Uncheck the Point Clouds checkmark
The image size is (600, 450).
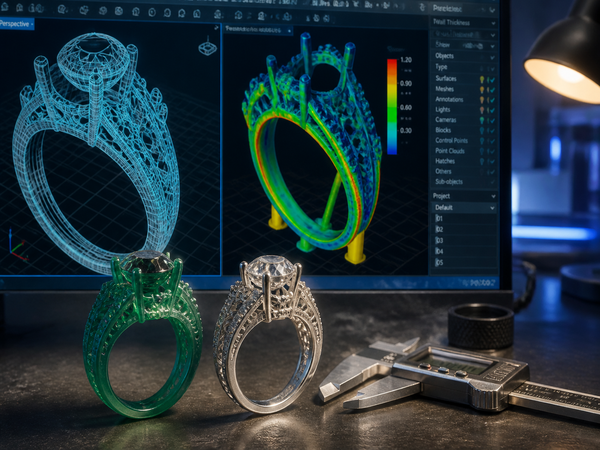[x=492, y=152]
